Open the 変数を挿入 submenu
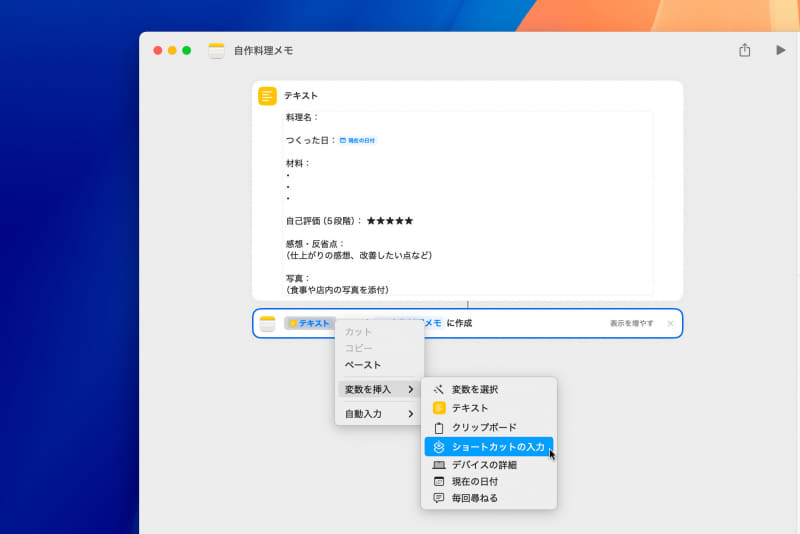The image size is (800, 534). pyautogui.click(x=379, y=389)
